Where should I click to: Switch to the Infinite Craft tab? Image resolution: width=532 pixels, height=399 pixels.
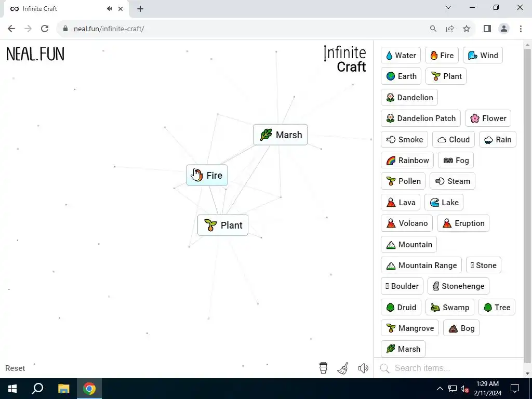pyautogui.click(x=66, y=9)
